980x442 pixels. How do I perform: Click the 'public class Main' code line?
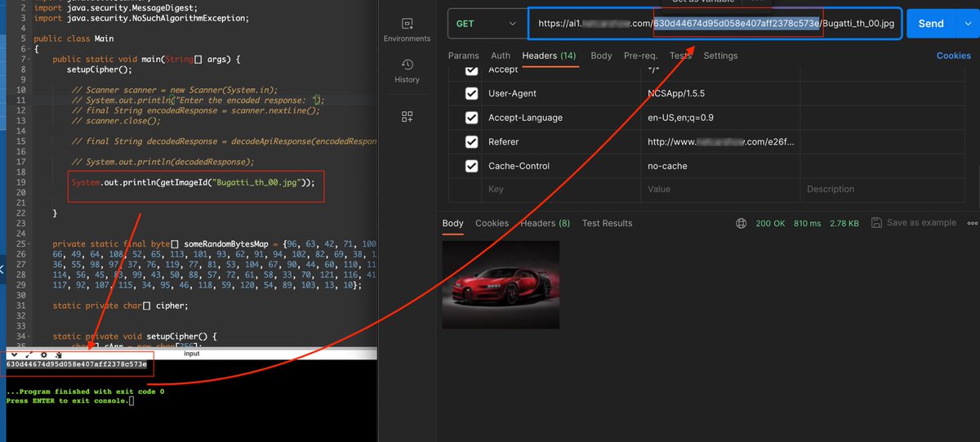point(74,38)
